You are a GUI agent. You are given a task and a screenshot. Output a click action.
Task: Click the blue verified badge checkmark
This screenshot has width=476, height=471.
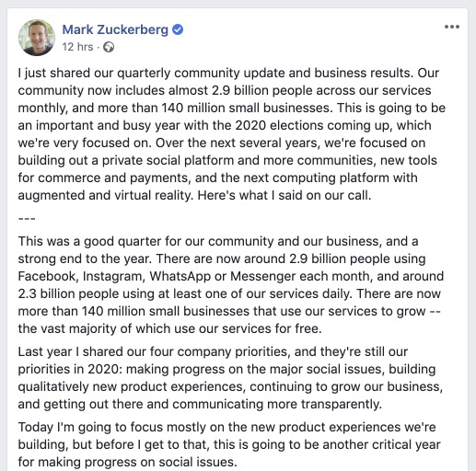(x=178, y=29)
